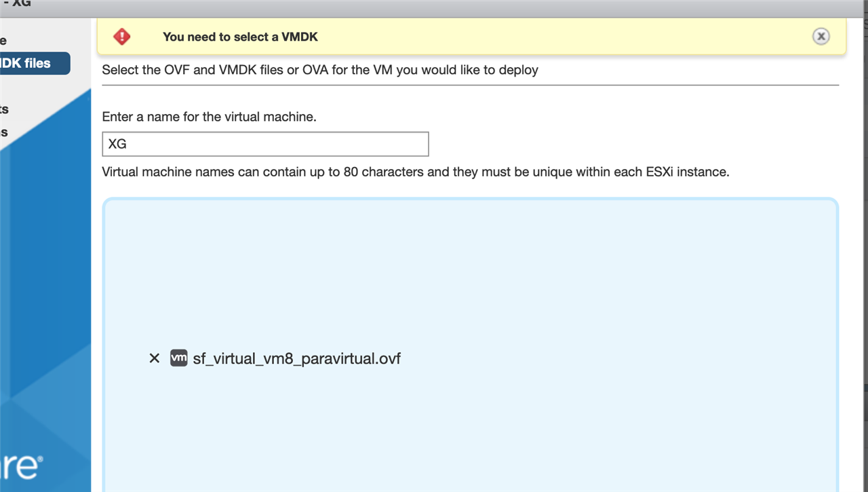The width and height of the screenshot is (868, 492).
Task: Select the sf_virtual_vm8_paravirtual.ovf file name
Action: tap(296, 358)
